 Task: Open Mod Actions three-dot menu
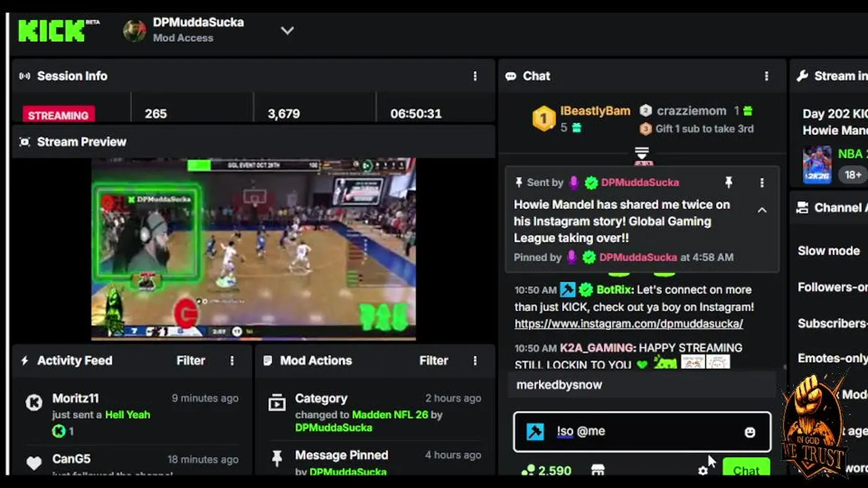point(475,361)
